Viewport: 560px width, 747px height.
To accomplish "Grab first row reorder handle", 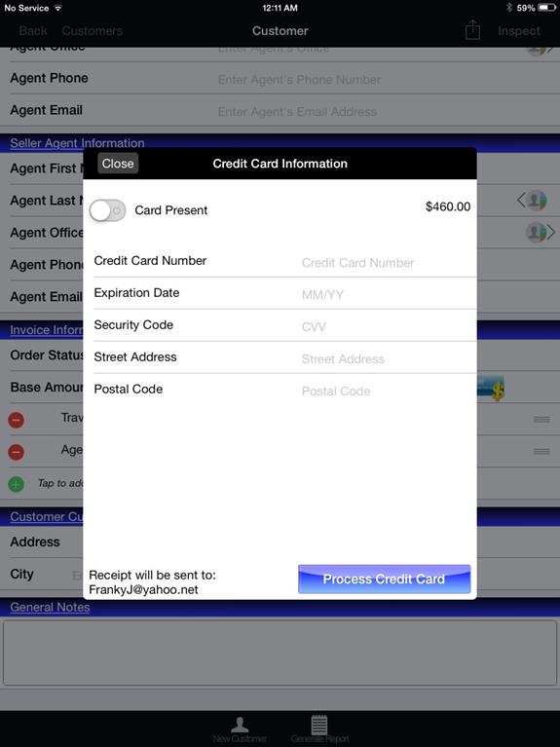I will tap(541, 419).
